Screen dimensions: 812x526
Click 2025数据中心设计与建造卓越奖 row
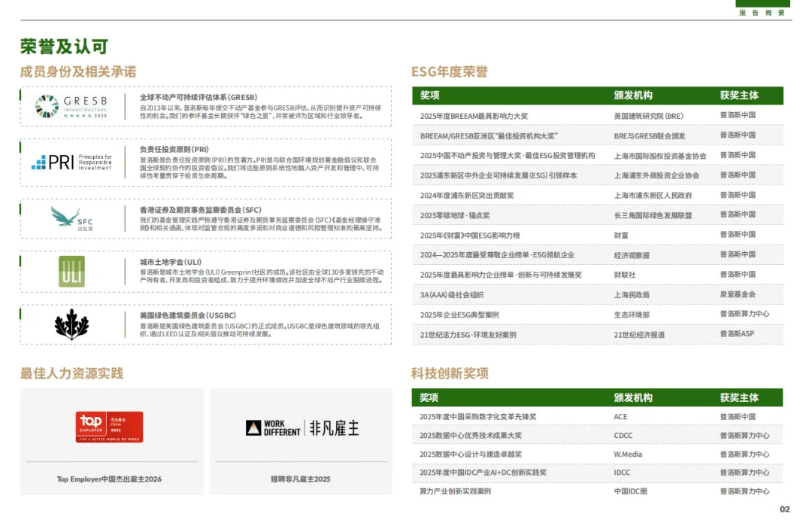click(x=598, y=454)
